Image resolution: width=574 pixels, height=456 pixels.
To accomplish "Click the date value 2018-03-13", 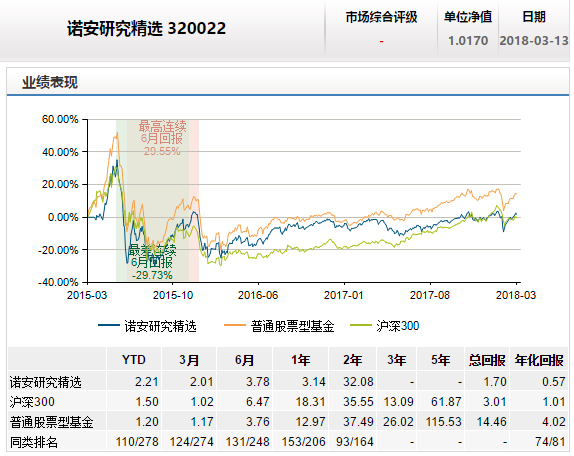I will pos(534,41).
